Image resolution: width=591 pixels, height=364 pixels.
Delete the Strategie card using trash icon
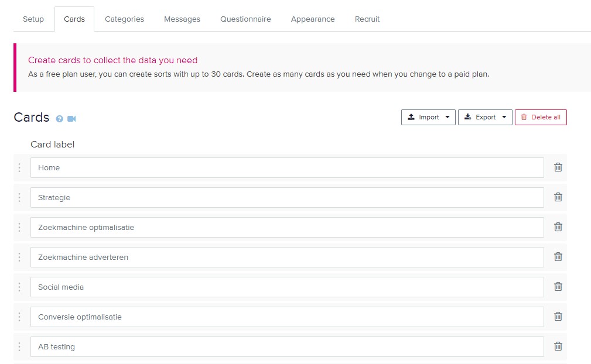click(558, 197)
